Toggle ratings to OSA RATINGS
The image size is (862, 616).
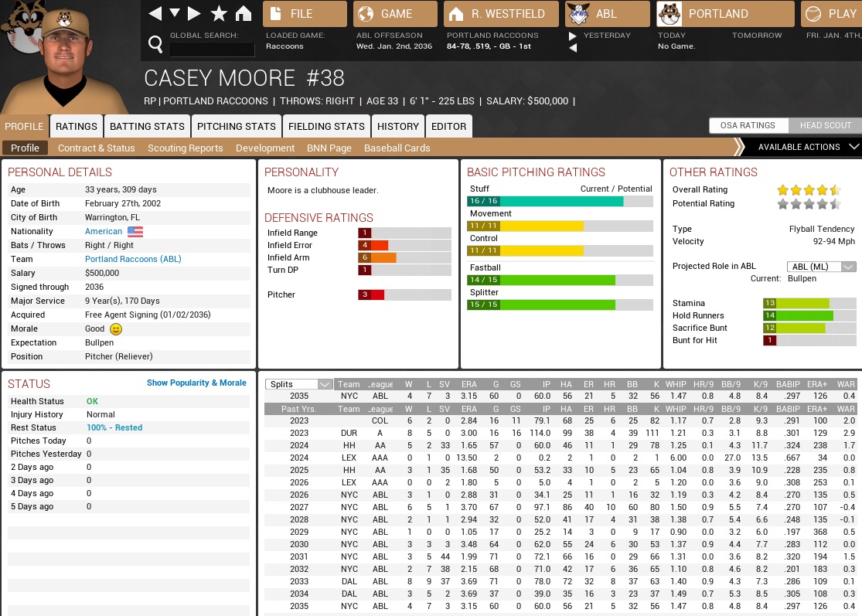point(748,125)
